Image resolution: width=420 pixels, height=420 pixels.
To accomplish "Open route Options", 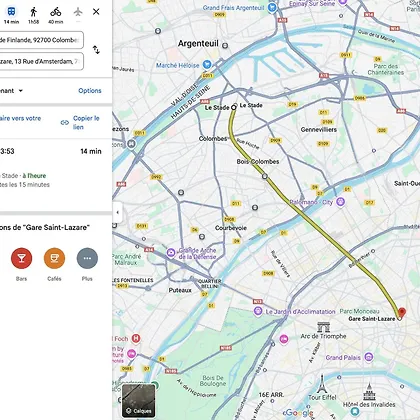I will pos(90,91).
